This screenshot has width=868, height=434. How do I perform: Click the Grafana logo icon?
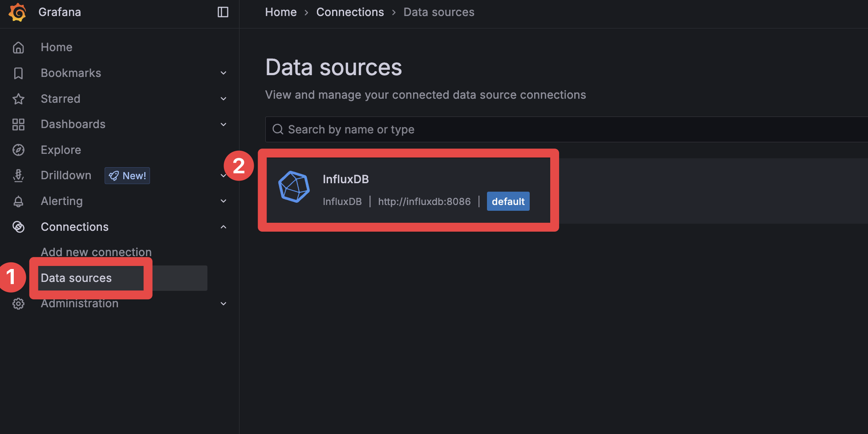click(x=17, y=12)
